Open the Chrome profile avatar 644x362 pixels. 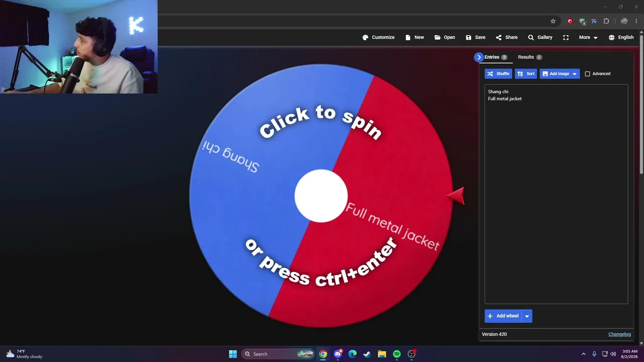tap(624, 21)
